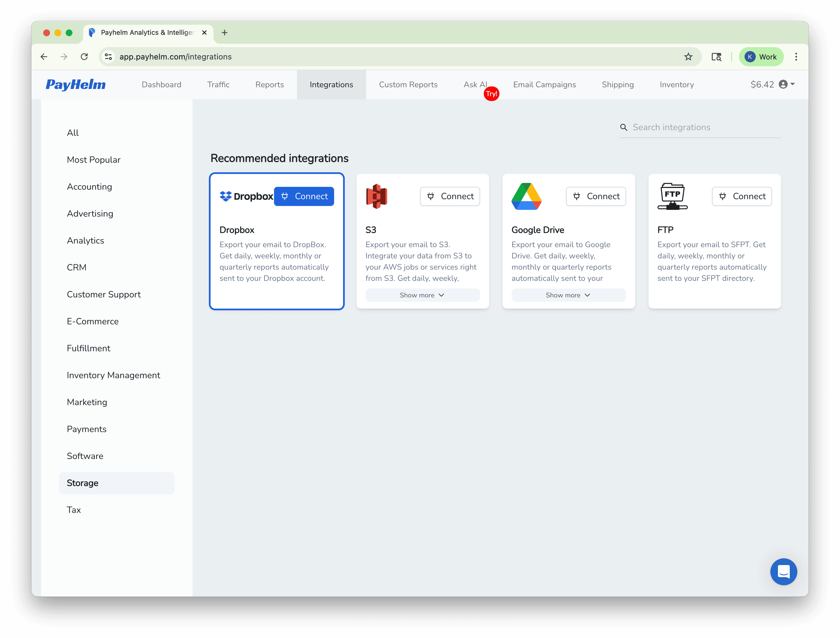Switch to the Reports tab
This screenshot has width=840, height=638.
(x=269, y=84)
